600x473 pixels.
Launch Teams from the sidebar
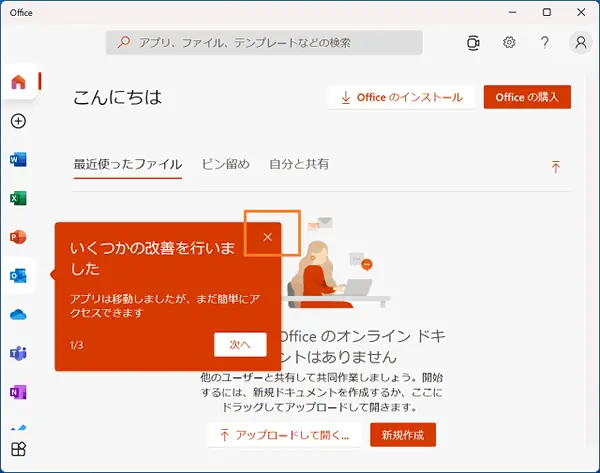[18, 353]
